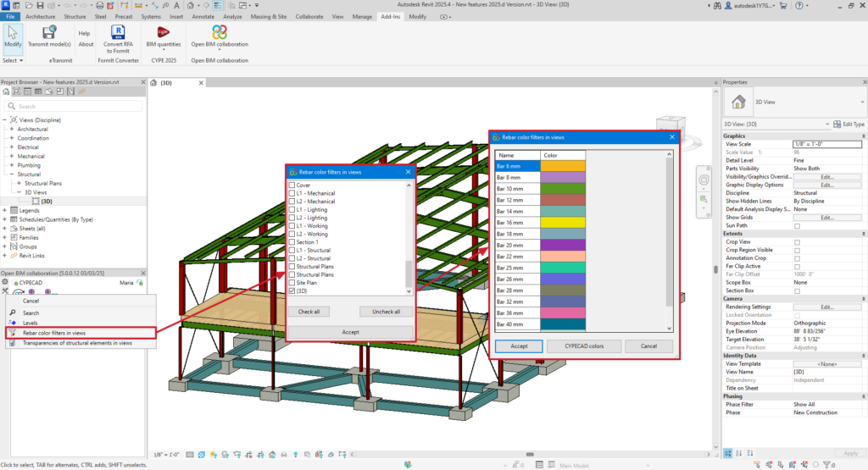Open the View Scale dropdown
Viewport: 868px width, 470px height.
[x=827, y=144]
